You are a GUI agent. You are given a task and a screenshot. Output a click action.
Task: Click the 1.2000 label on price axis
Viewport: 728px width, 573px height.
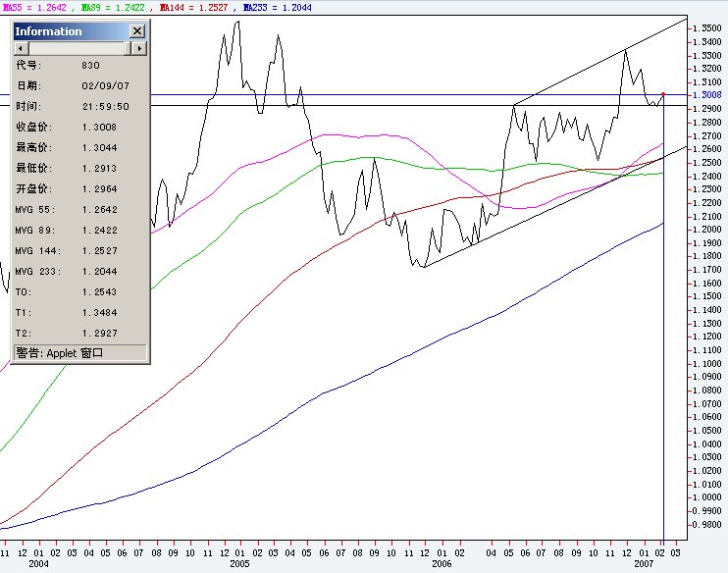coord(707,230)
